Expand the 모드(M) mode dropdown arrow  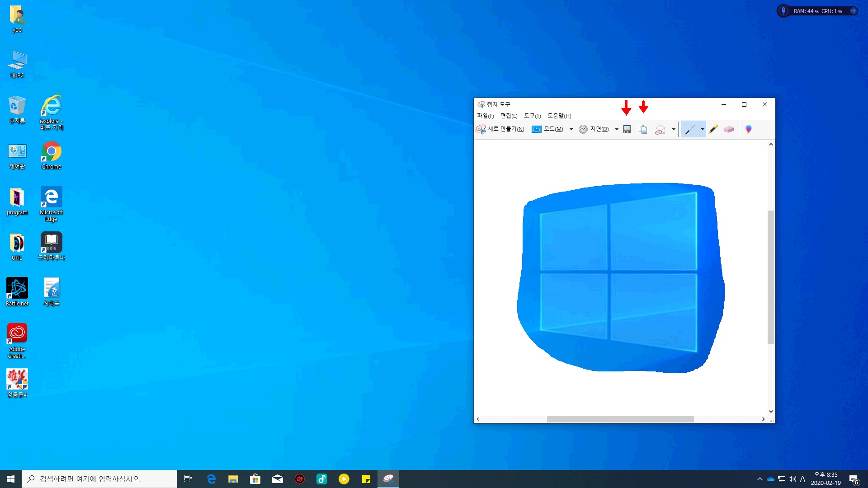coord(571,129)
